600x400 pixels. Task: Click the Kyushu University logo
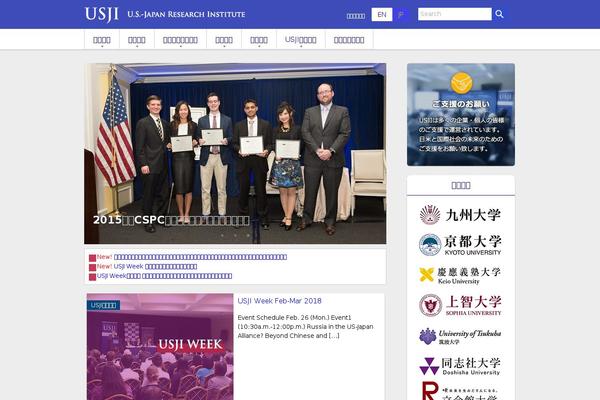[x=460, y=215]
